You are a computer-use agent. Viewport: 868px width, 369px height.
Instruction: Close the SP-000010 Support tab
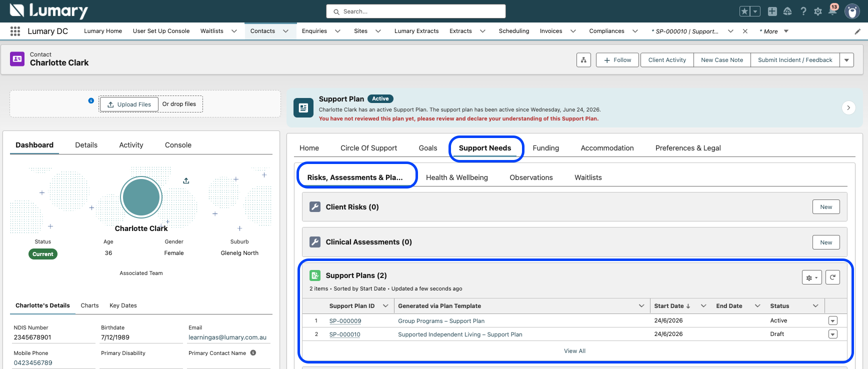click(745, 31)
